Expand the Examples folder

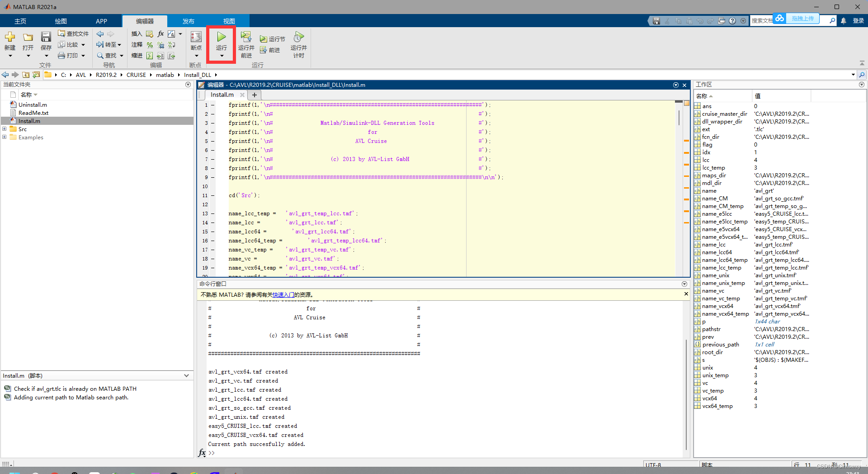[x=5, y=137]
